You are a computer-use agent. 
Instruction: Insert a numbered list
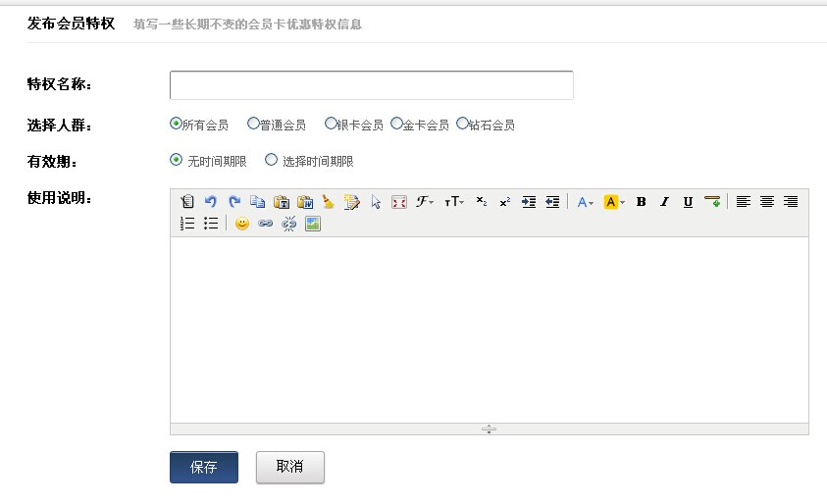(x=187, y=224)
